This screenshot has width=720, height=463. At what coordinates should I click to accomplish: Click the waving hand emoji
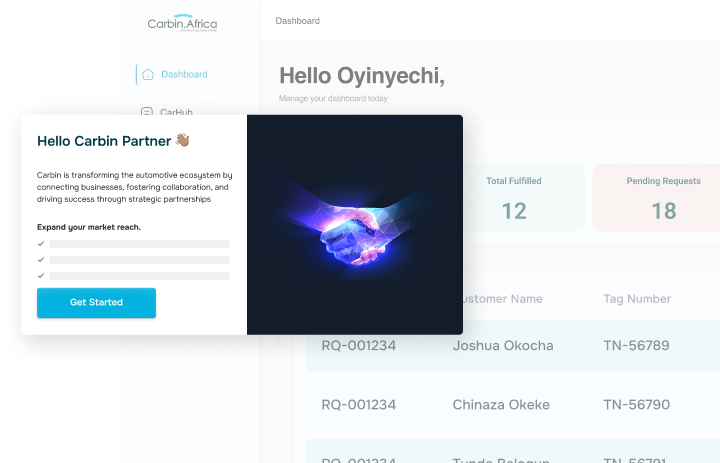pos(182,140)
